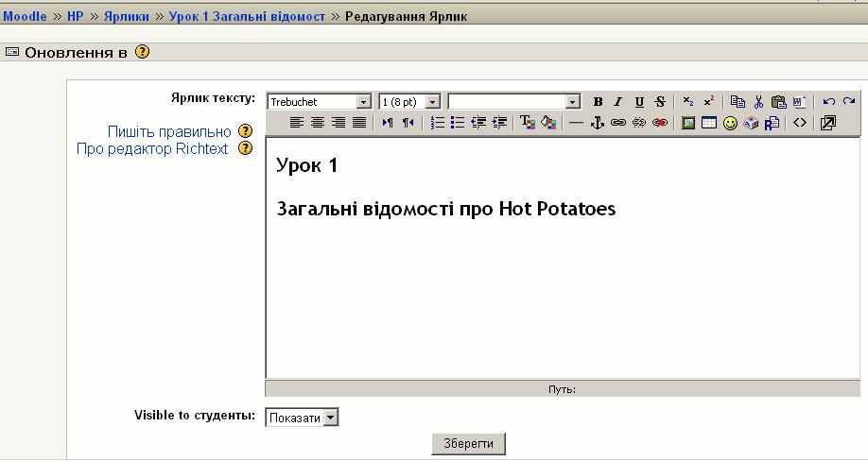The height and width of the screenshot is (461, 868).
Task: Click the red nolink icon
Action: pos(660,123)
